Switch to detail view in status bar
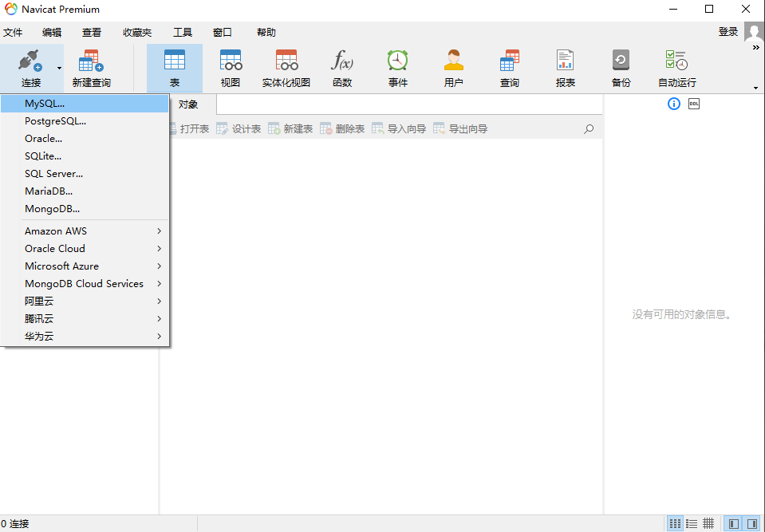 coord(692,524)
